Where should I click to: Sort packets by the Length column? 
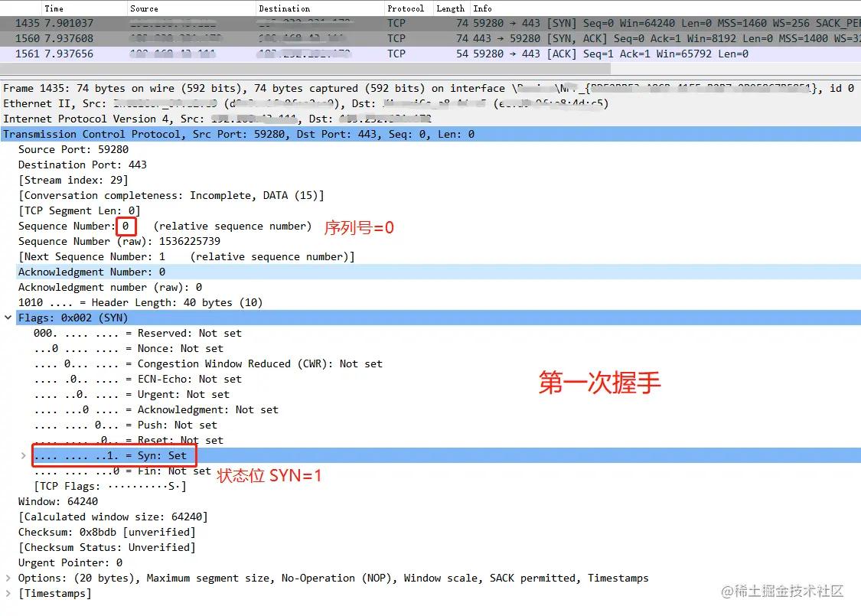[450, 8]
